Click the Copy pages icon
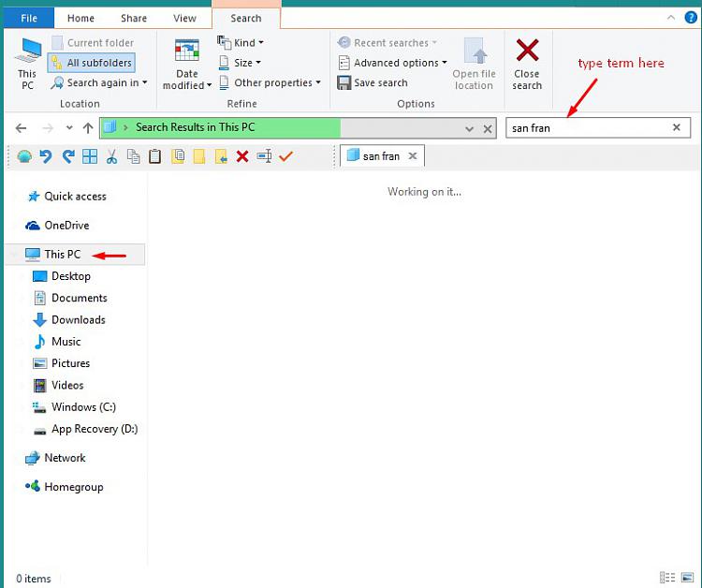The image size is (702, 588). (133, 156)
